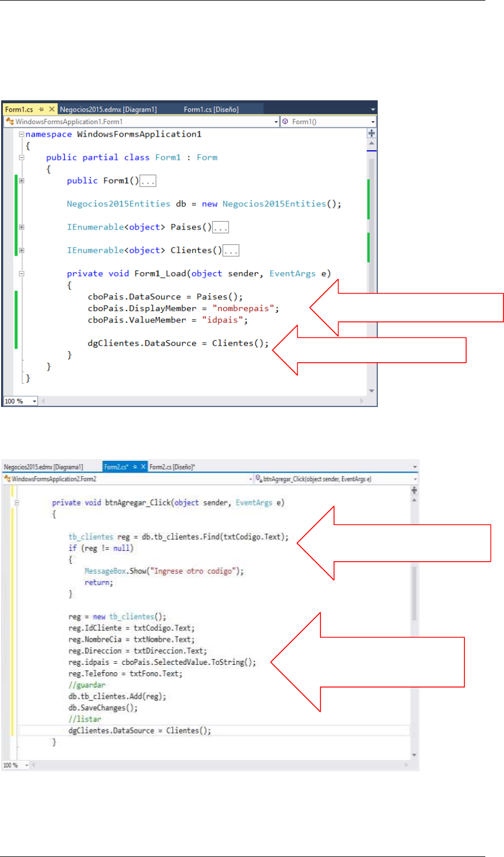Click the reg.idpais SelectedValue line
Screen dimensions: 504x857
(162, 662)
